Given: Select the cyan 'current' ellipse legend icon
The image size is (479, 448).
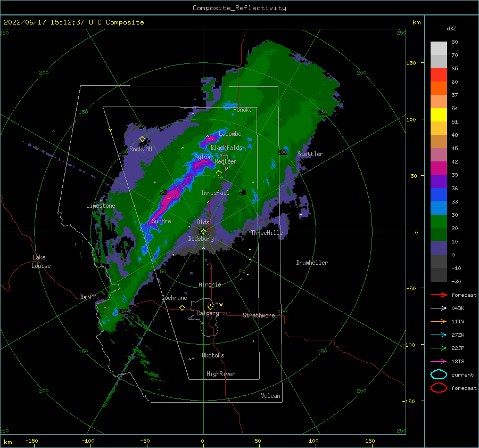Looking at the screenshot, I should (439, 374).
